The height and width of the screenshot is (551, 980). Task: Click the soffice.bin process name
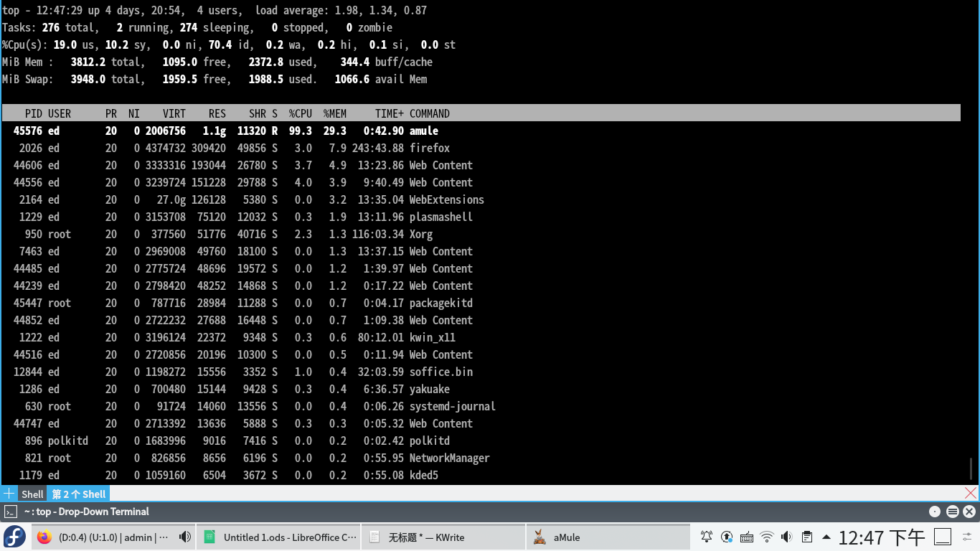pyautogui.click(x=441, y=372)
